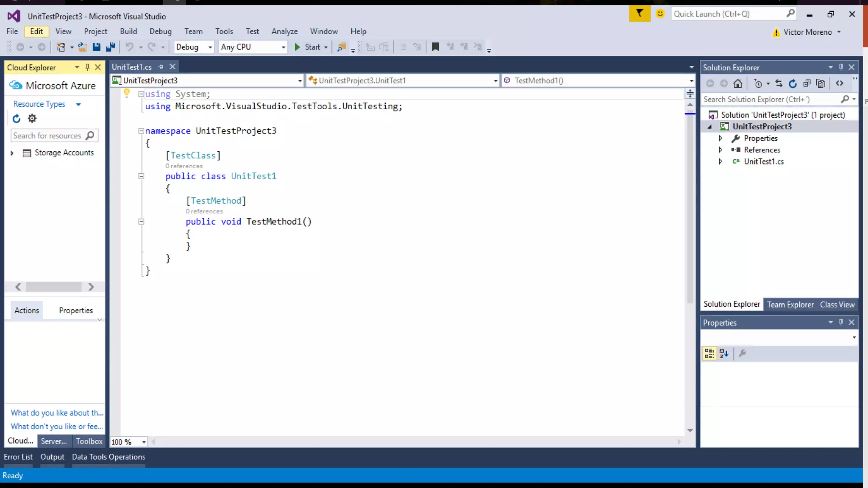
Task: Select the Properties tab in Cloud Explorer
Action: (x=76, y=310)
